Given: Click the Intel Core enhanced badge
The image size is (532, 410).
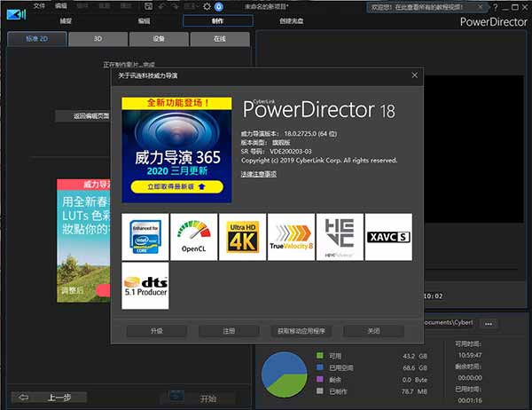Looking at the screenshot, I should [x=145, y=236].
